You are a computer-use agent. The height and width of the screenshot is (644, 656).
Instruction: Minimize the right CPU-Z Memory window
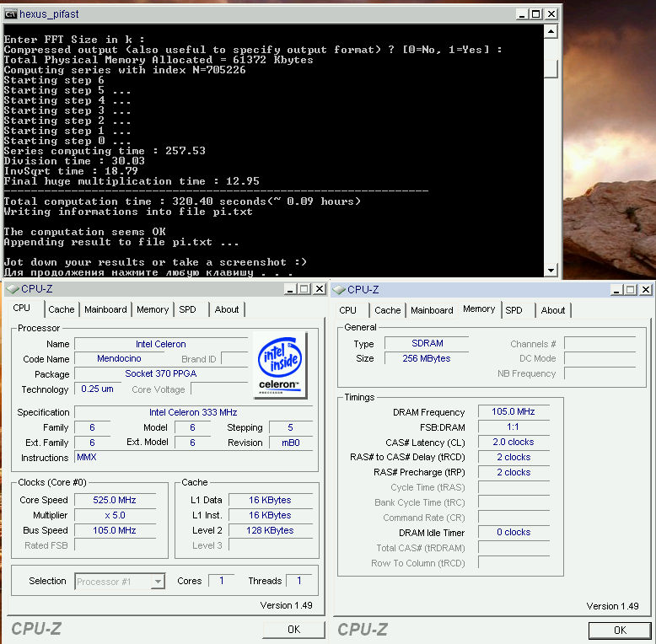616,290
